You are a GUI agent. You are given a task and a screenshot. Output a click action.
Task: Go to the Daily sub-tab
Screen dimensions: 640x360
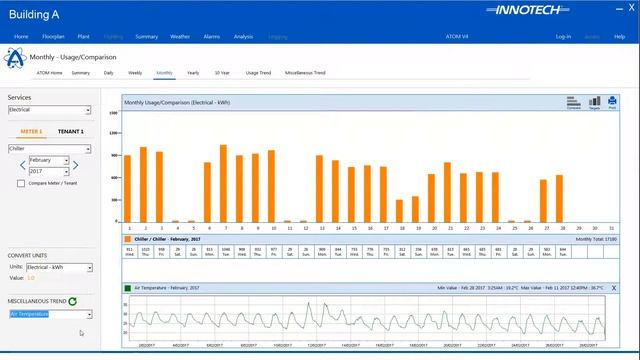109,73
